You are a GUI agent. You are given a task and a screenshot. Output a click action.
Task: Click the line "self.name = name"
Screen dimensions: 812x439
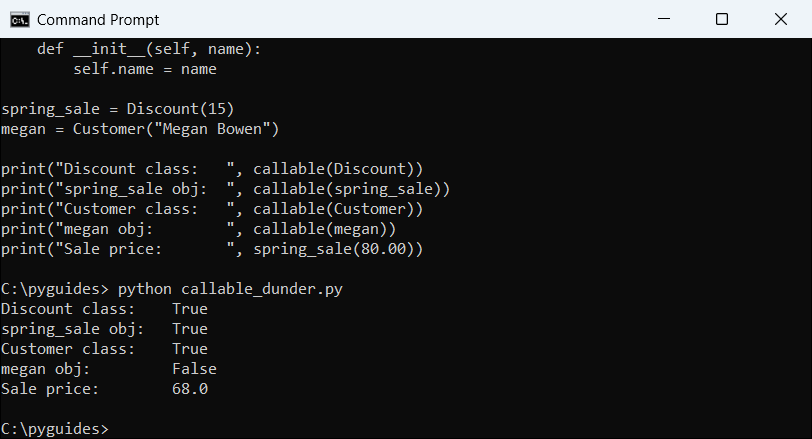pos(145,69)
